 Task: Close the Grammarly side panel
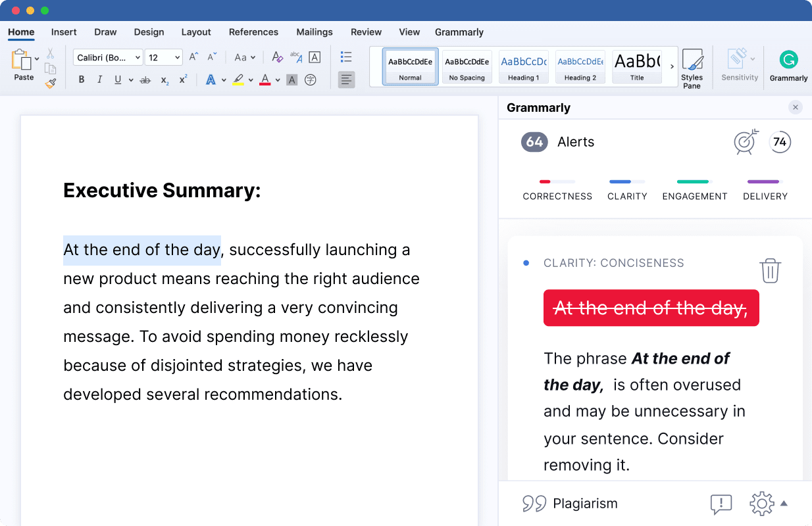[x=796, y=107]
